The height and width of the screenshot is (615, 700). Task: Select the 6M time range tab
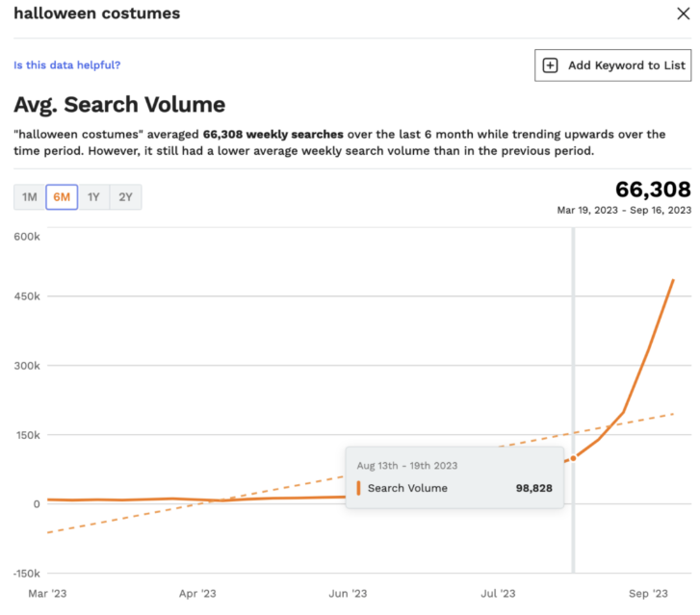point(62,197)
